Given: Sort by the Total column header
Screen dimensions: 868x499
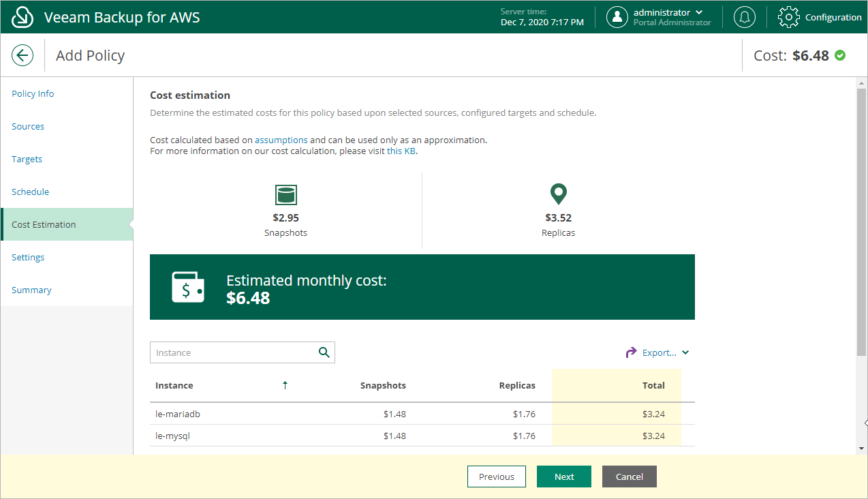Looking at the screenshot, I should pyautogui.click(x=653, y=385).
